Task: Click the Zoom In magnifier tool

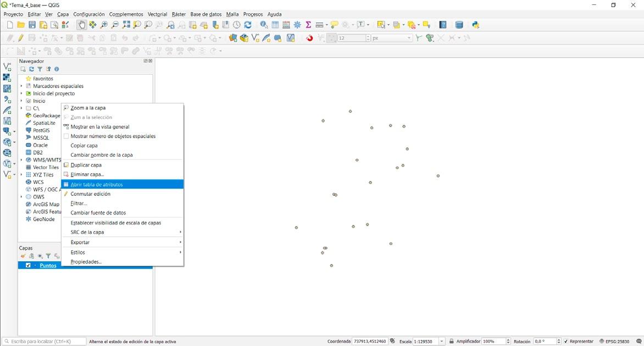Action: [x=104, y=25]
